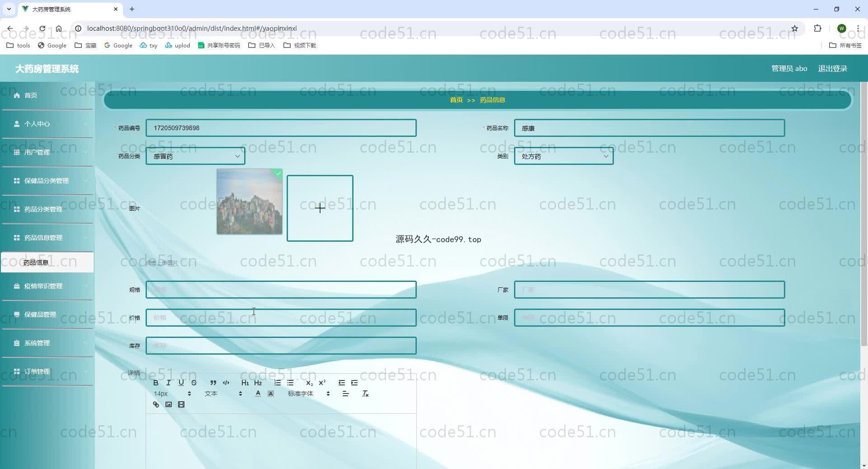The image size is (868, 469).
Task: Go to 首页 in the sidebar
Action: point(47,95)
